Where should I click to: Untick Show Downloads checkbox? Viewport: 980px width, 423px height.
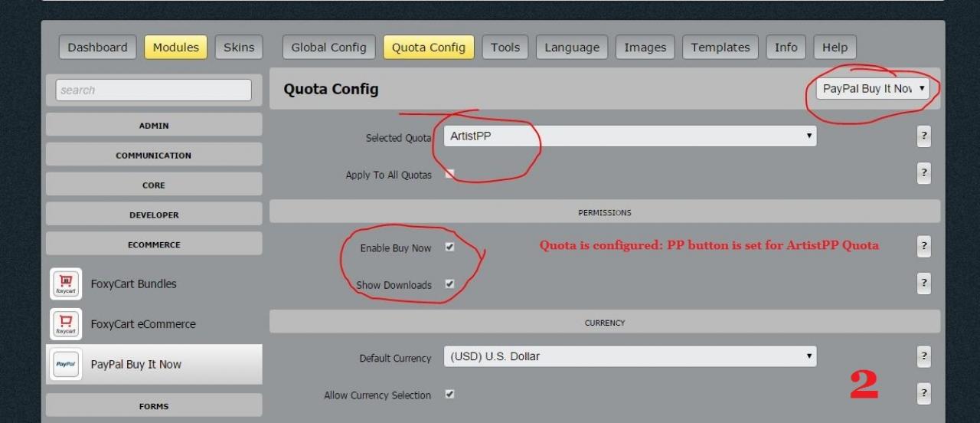pyautogui.click(x=449, y=284)
